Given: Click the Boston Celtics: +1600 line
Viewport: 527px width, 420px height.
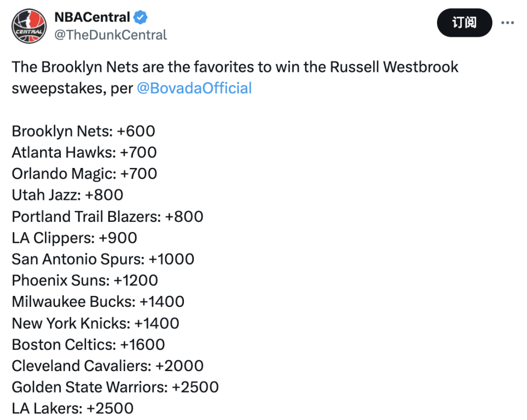Looking at the screenshot, I should (x=88, y=345).
